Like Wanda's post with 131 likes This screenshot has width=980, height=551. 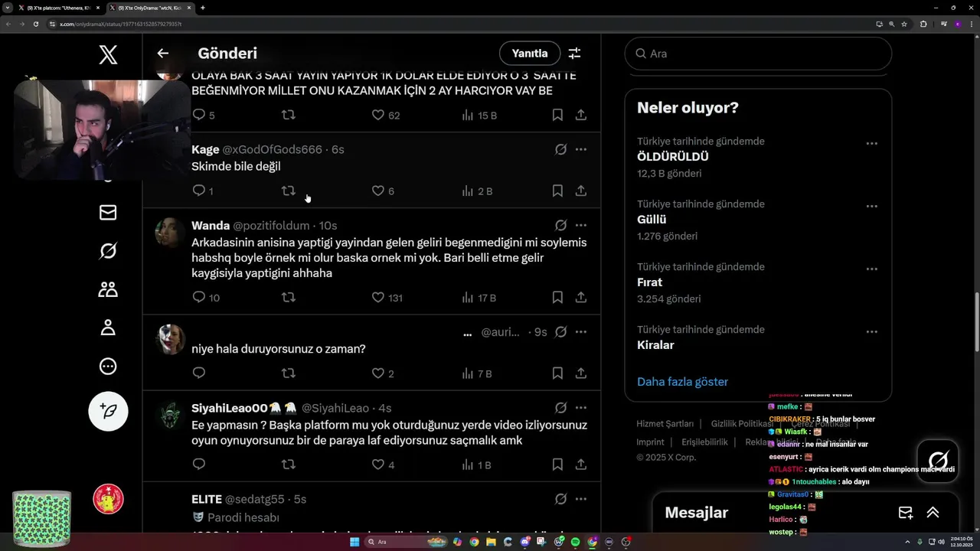[x=377, y=297]
